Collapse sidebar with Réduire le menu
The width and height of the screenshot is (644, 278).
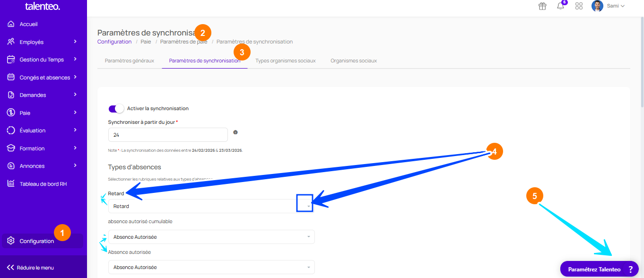31,268
